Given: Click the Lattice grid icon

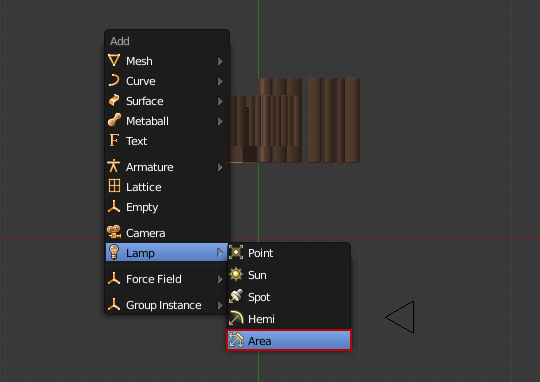Looking at the screenshot, I should click(x=114, y=186).
